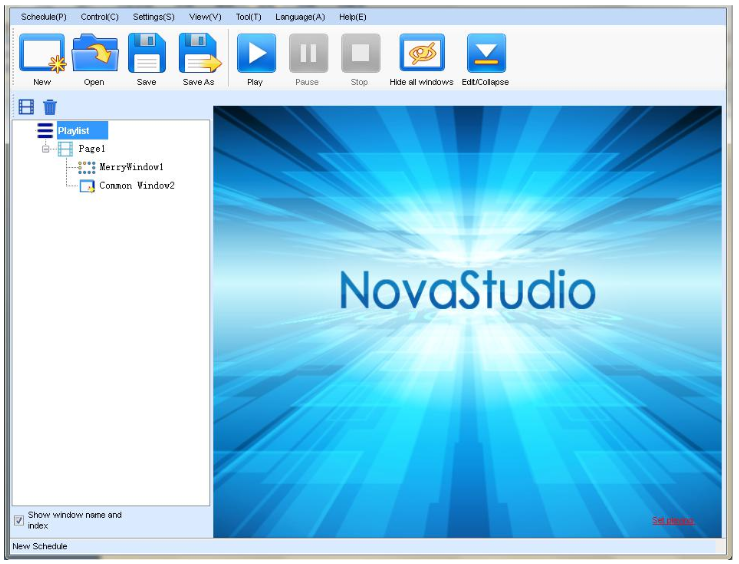This screenshot has height=564, width=739.
Task: Stop the playback
Action: (x=361, y=53)
